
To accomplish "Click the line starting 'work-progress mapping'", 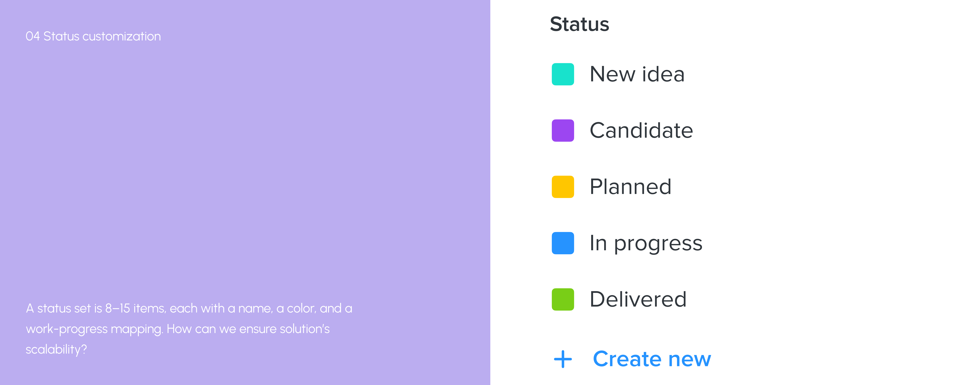I will pyautogui.click(x=178, y=329).
